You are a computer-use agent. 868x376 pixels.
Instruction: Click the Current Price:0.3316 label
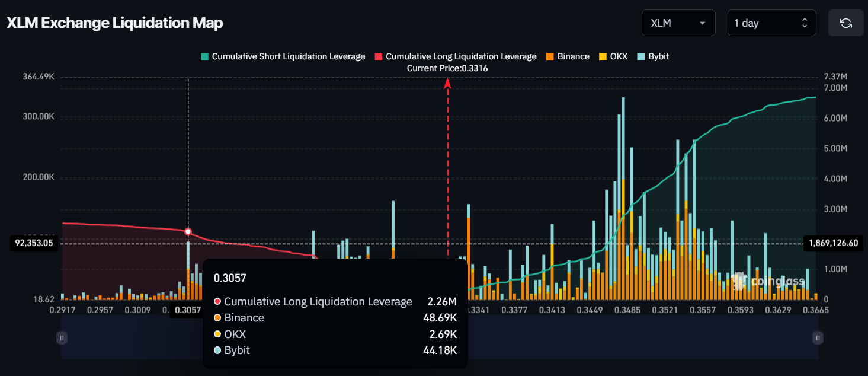[447, 69]
